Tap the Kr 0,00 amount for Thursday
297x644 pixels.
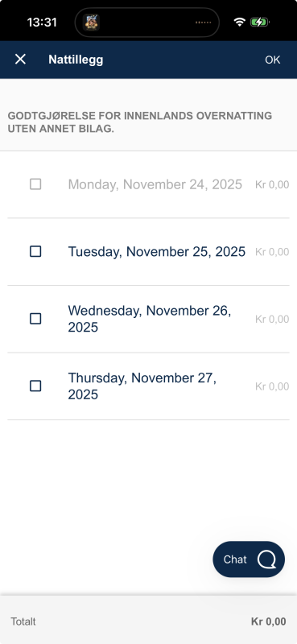click(272, 386)
